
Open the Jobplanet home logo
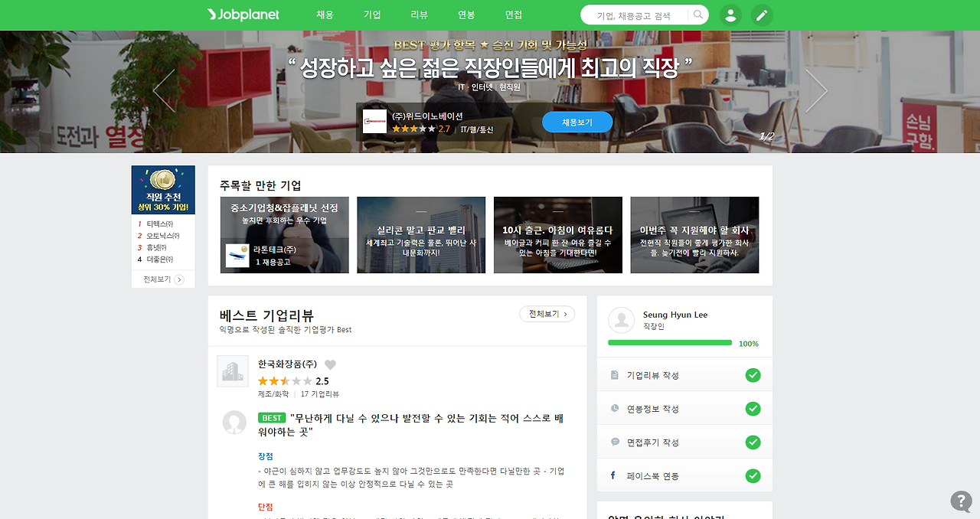pos(242,14)
